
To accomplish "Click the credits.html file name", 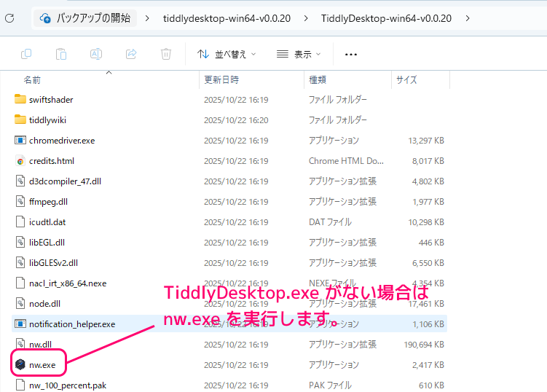I will point(52,161).
